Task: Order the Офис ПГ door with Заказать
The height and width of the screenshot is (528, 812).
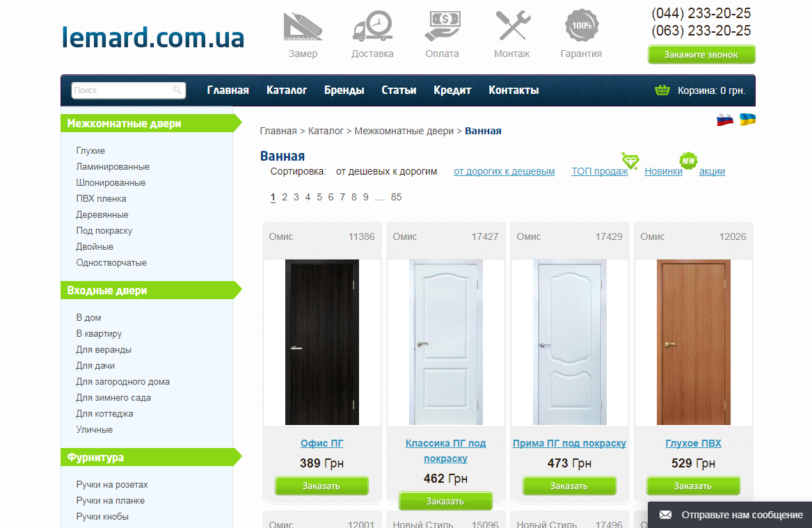Action: [321, 486]
